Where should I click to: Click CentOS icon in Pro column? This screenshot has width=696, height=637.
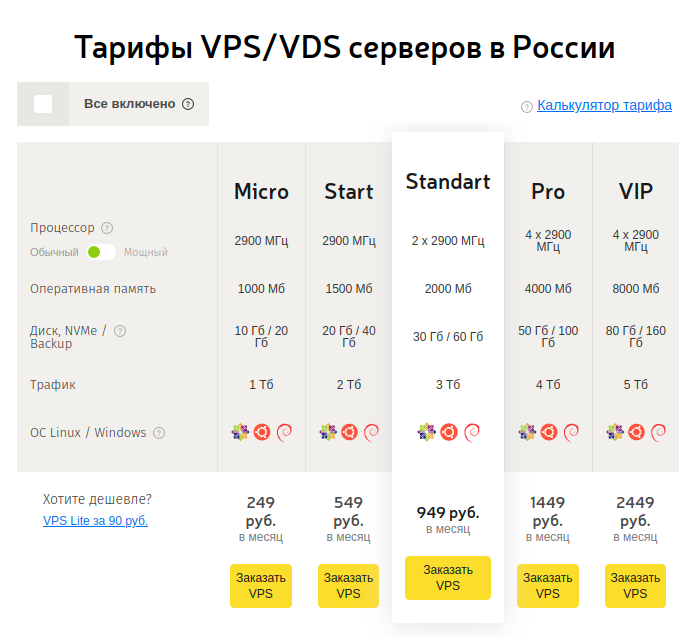click(x=527, y=432)
